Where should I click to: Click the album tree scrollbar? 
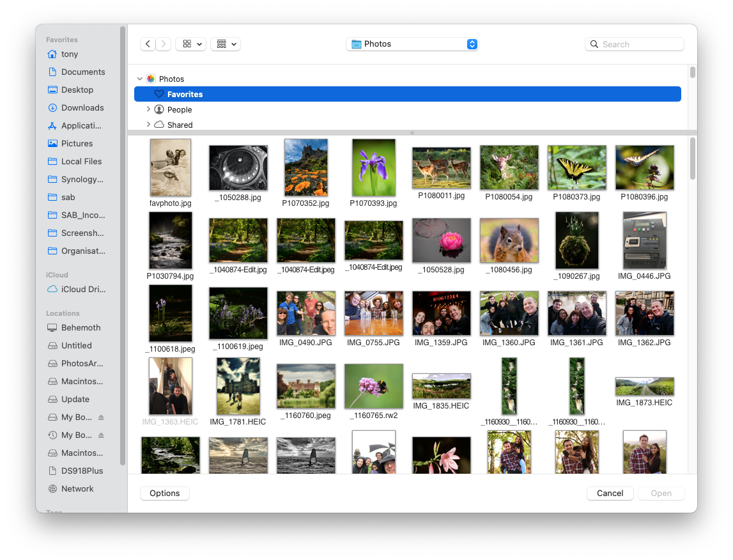[x=693, y=72]
